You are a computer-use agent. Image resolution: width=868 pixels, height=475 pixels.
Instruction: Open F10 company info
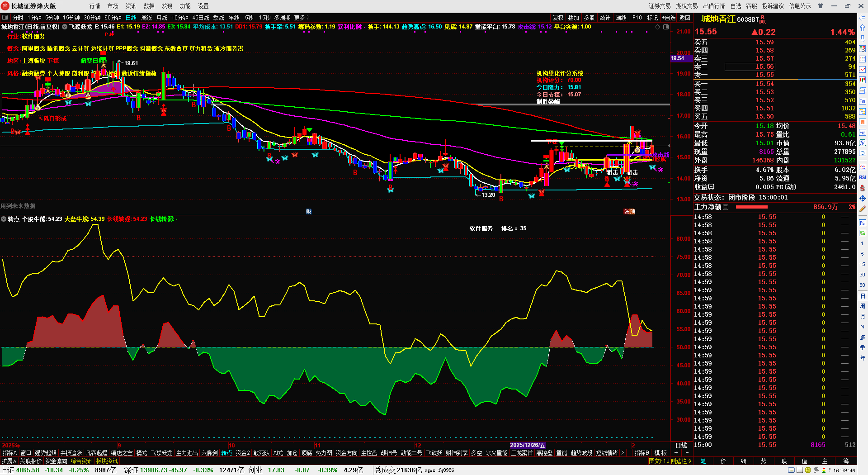(x=637, y=18)
